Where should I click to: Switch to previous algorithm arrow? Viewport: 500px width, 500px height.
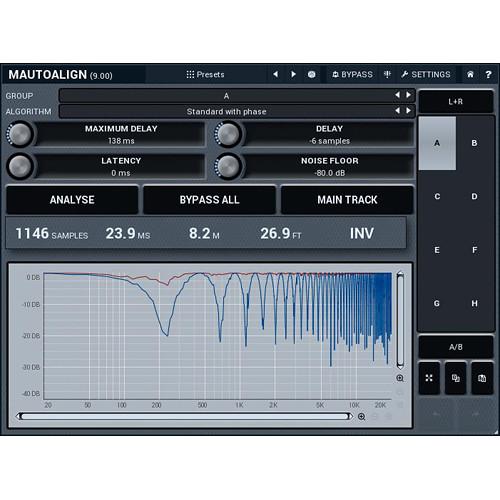[397, 110]
